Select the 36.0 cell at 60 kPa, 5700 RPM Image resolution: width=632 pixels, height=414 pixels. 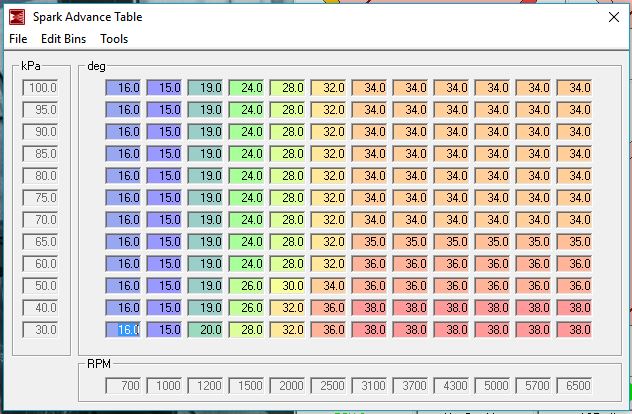pyautogui.click(x=534, y=264)
